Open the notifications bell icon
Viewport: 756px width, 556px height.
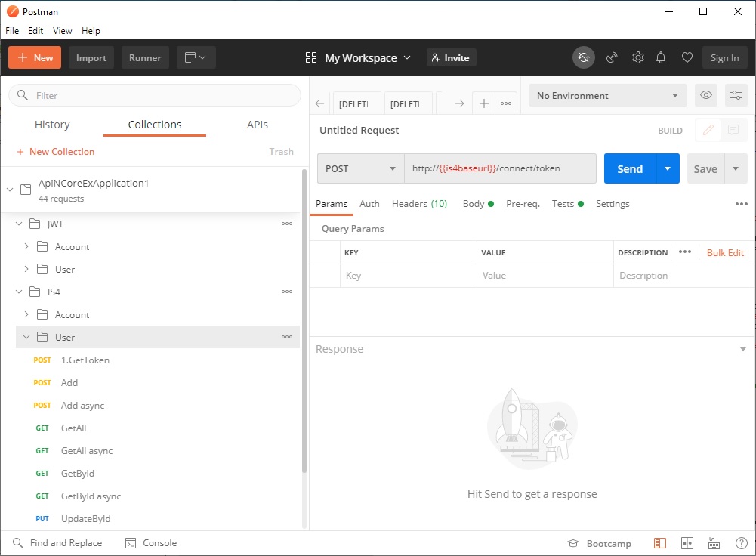pyautogui.click(x=661, y=58)
